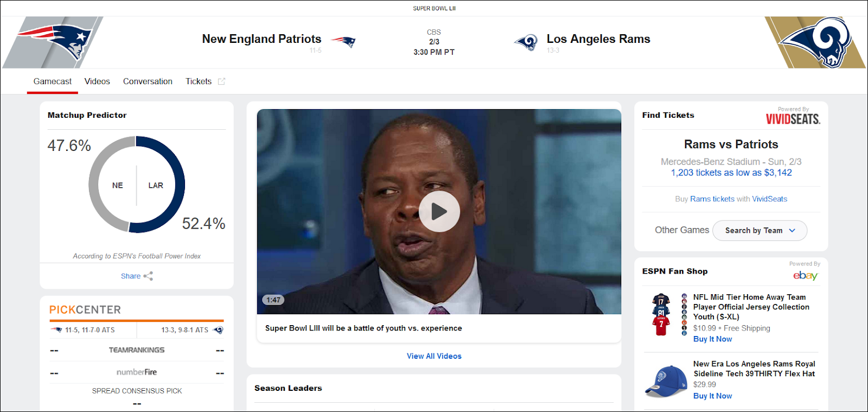Click the 47.6% Patriots percentage

click(69, 145)
